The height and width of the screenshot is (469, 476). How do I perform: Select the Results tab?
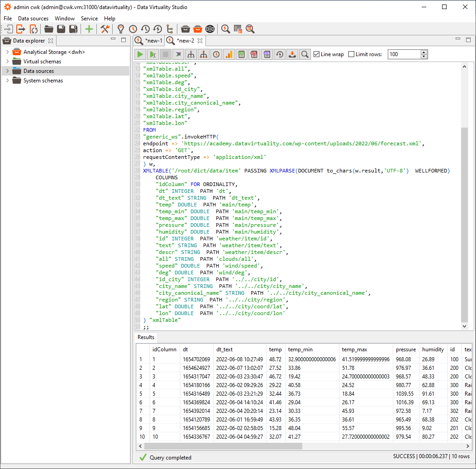point(146,337)
